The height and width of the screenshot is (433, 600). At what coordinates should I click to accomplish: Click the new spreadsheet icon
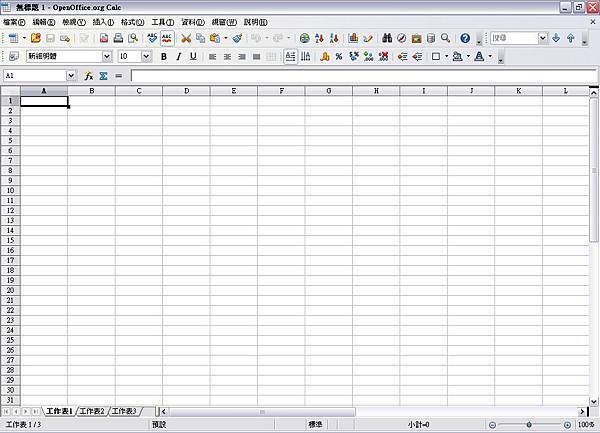[x=13, y=38]
